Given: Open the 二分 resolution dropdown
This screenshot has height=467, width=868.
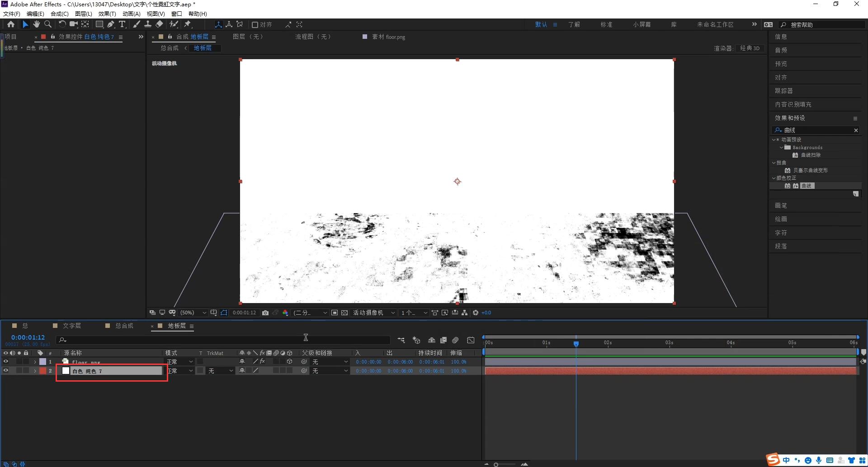Looking at the screenshot, I should pos(310,313).
